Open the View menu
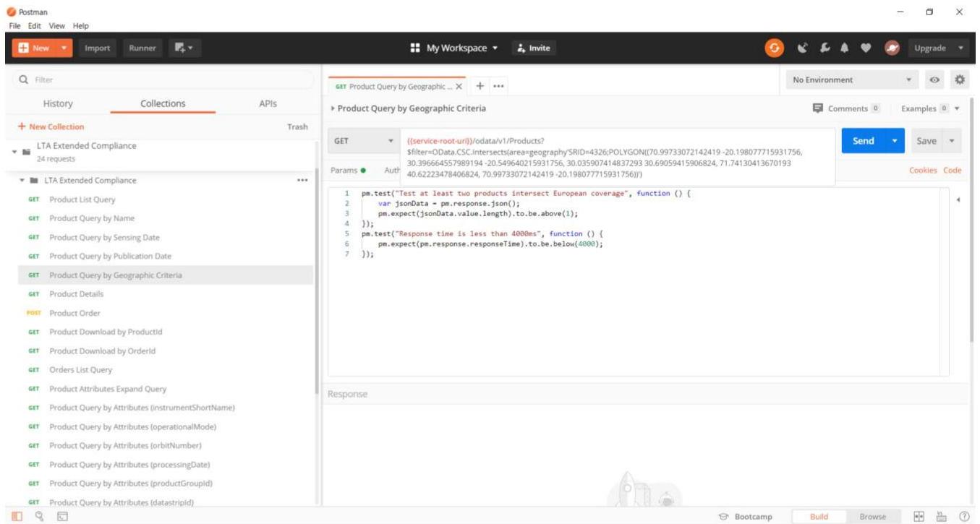 [57, 26]
